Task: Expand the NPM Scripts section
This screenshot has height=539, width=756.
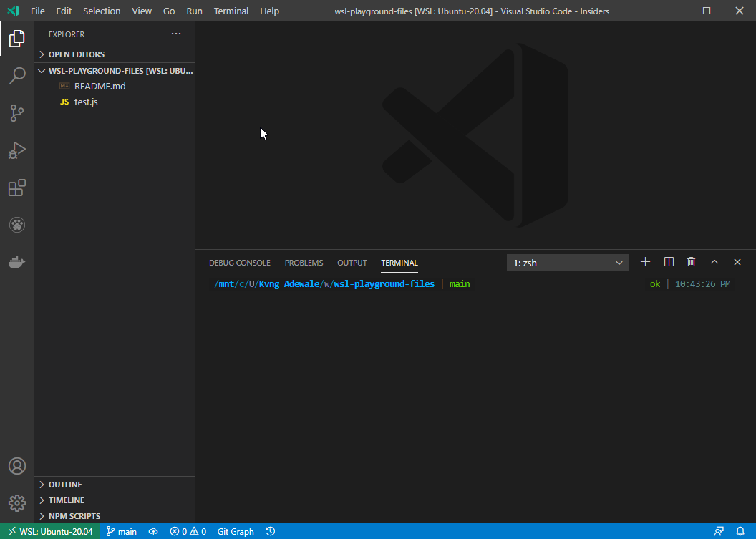Action: tap(115, 516)
